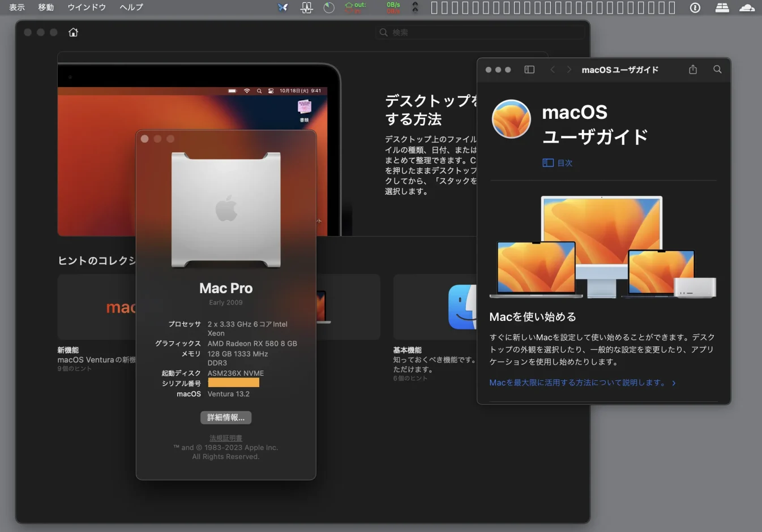Open the 法規証明書 link

226,438
